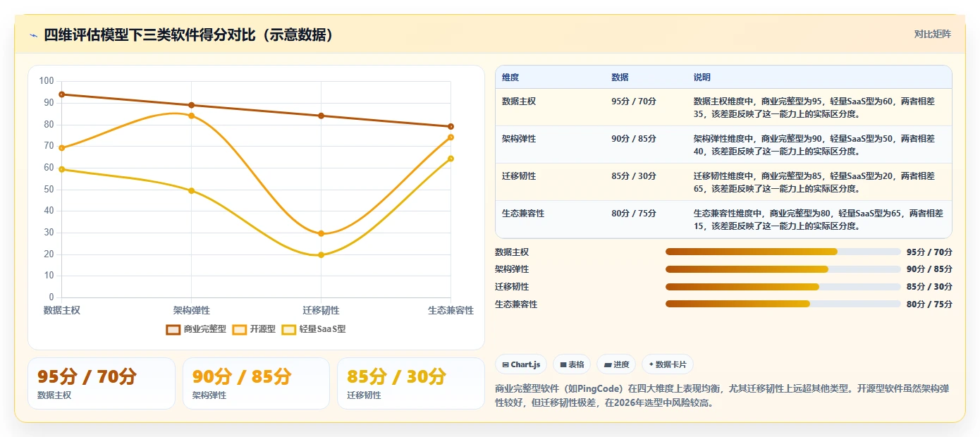Click the 85分 / 30分 table cell

[634, 176]
